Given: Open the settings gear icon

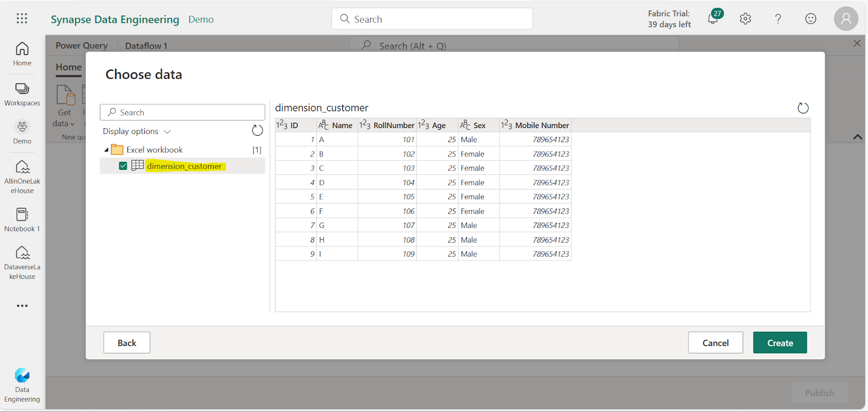Looking at the screenshot, I should click(x=745, y=19).
